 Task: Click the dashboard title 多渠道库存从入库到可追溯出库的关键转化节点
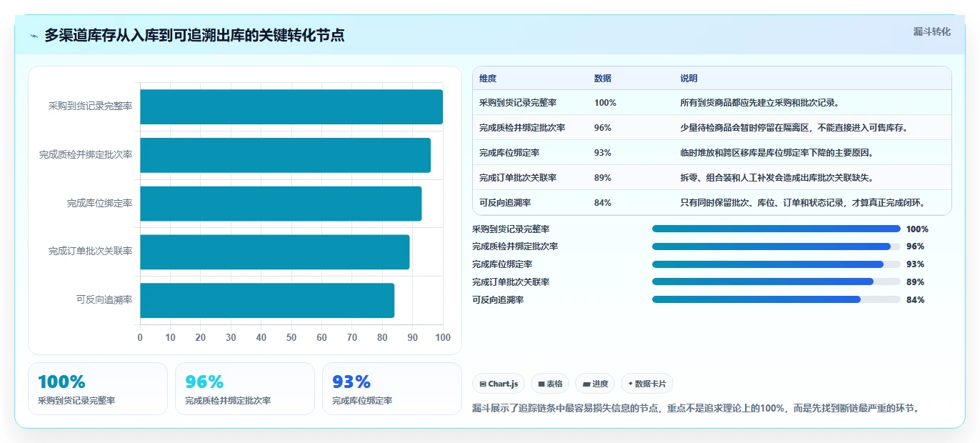coord(194,35)
